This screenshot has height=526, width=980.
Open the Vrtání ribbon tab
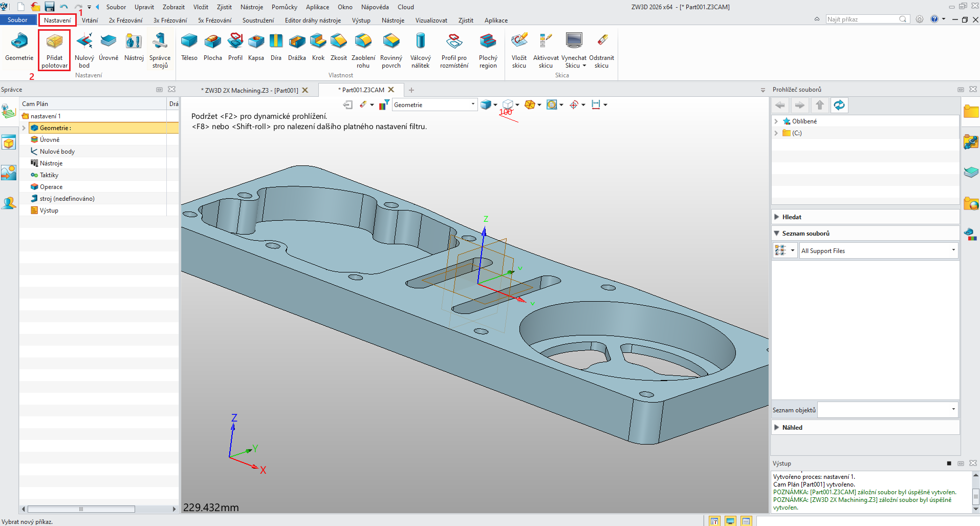click(x=90, y=20)
